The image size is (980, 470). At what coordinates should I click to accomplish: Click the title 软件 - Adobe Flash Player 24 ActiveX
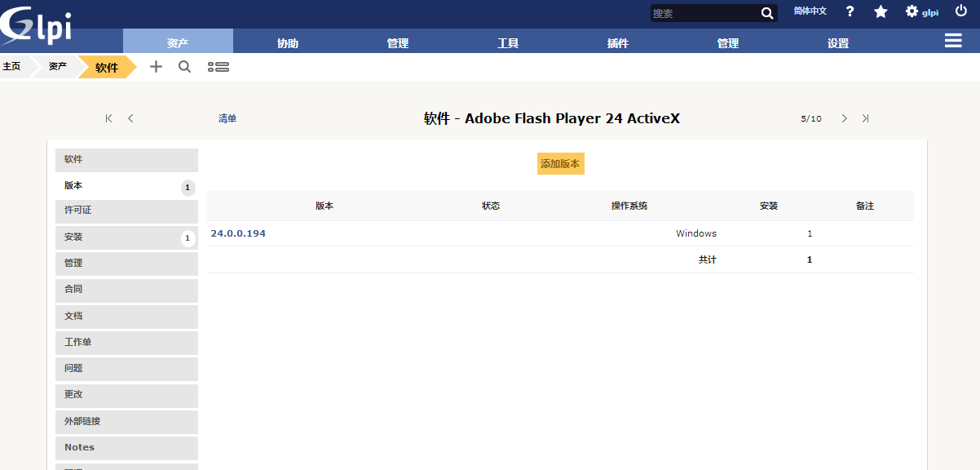point(552,118)
